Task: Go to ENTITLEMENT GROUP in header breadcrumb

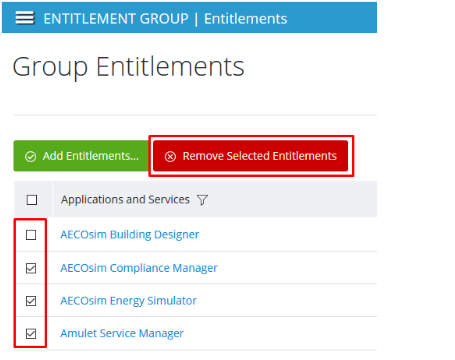Action: [x=116, y=19]
